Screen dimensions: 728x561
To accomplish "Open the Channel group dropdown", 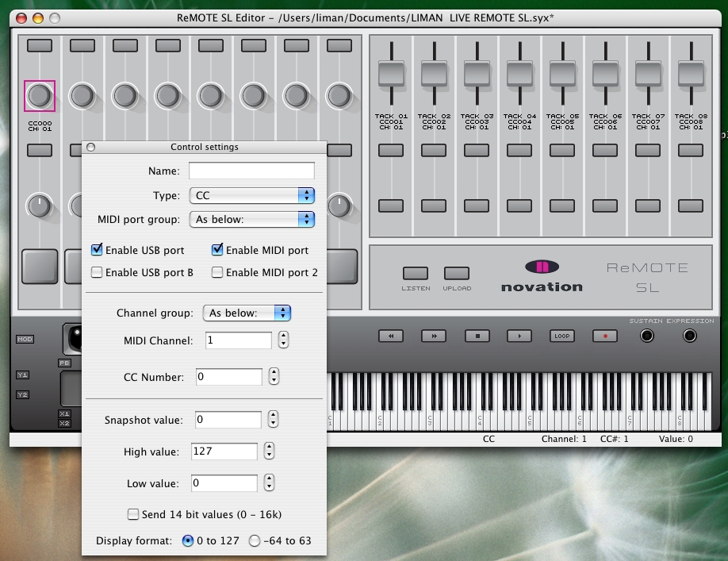I will click(247, 313).
